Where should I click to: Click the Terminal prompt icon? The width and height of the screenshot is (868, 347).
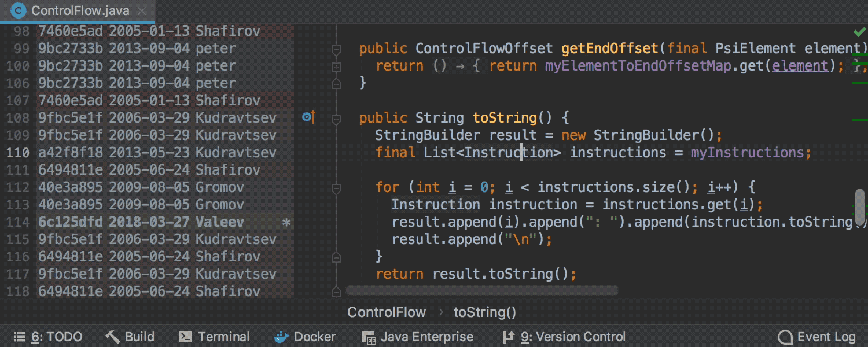pyautogui.click(x=186, y=337)
